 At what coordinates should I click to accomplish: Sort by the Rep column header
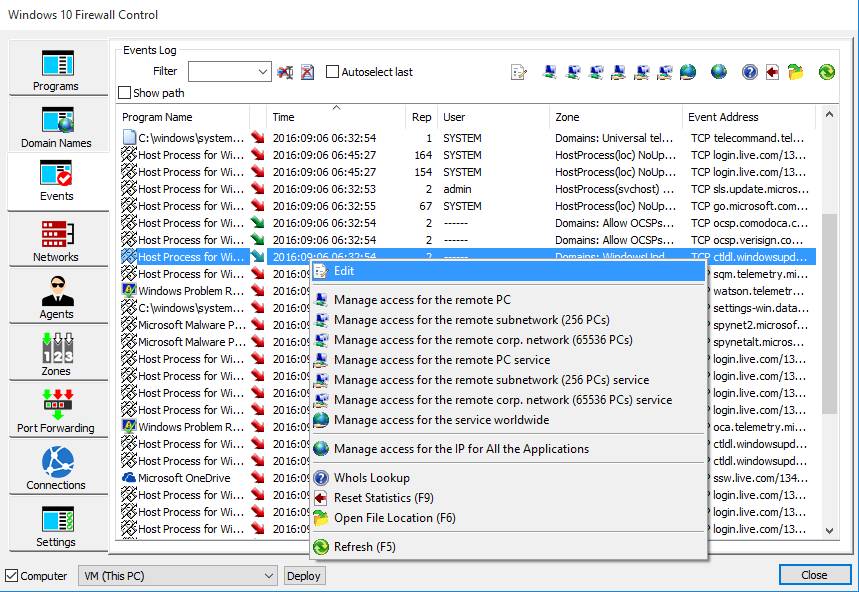[x=421, y=117]
